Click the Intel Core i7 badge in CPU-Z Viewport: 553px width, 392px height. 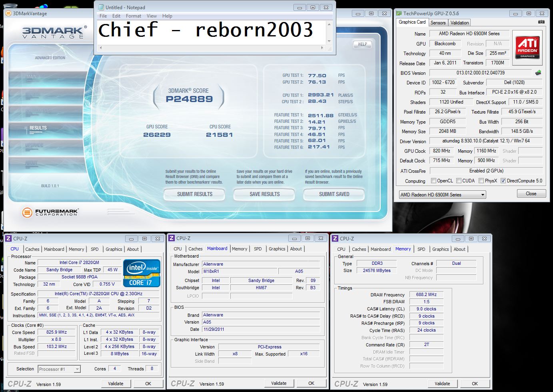click(x=142, y=273)
